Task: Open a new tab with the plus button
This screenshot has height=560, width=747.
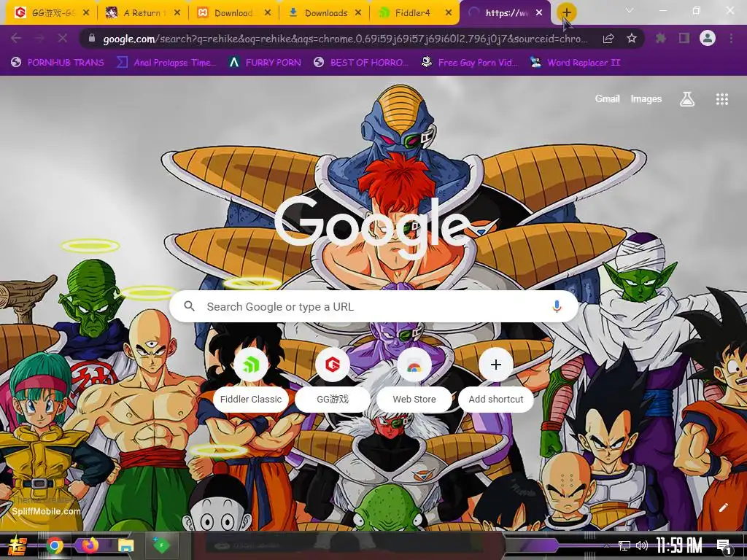Action: [566, 13]
